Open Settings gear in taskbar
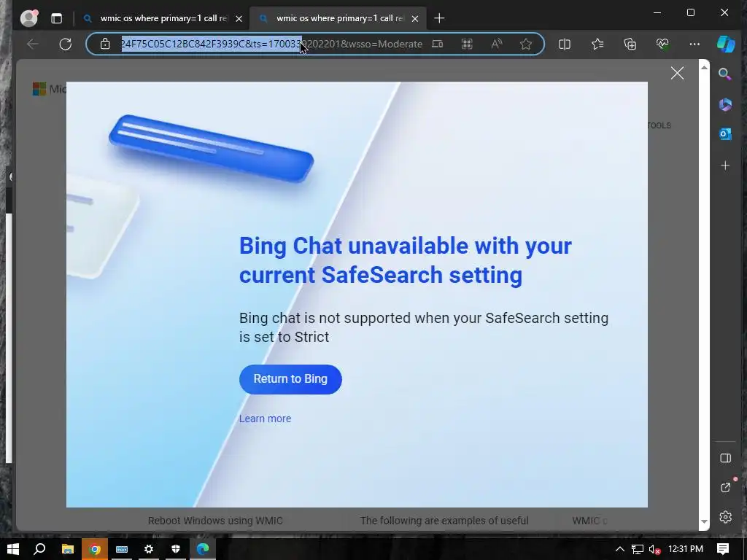 pos(149,549)
